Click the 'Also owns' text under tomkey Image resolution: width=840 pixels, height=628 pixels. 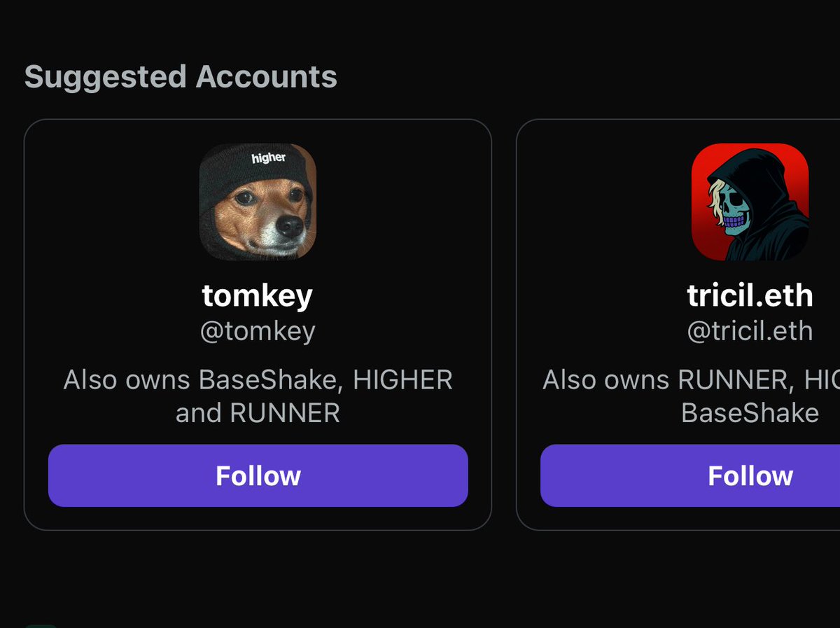pyautogui.click(x=127, y=380)
